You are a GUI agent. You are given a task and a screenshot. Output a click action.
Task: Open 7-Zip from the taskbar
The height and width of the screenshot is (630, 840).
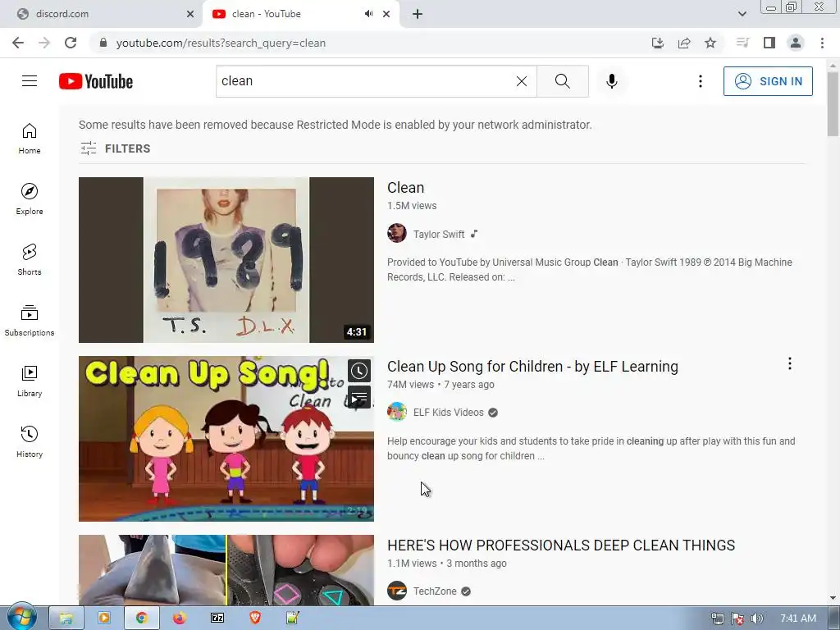(217, 619)
